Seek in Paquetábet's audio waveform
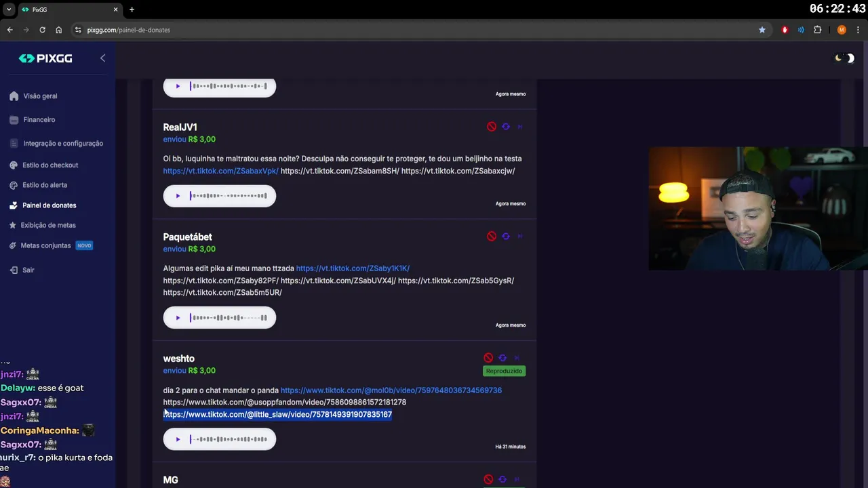 [x=229, y=318]
